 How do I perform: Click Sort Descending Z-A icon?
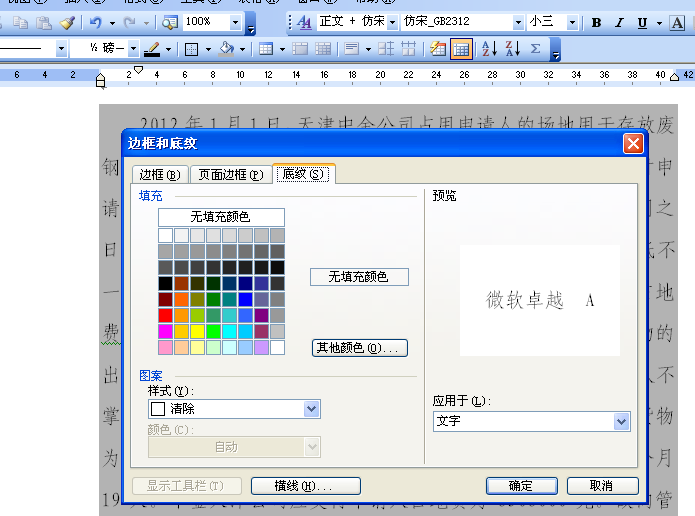pos(513,49)
